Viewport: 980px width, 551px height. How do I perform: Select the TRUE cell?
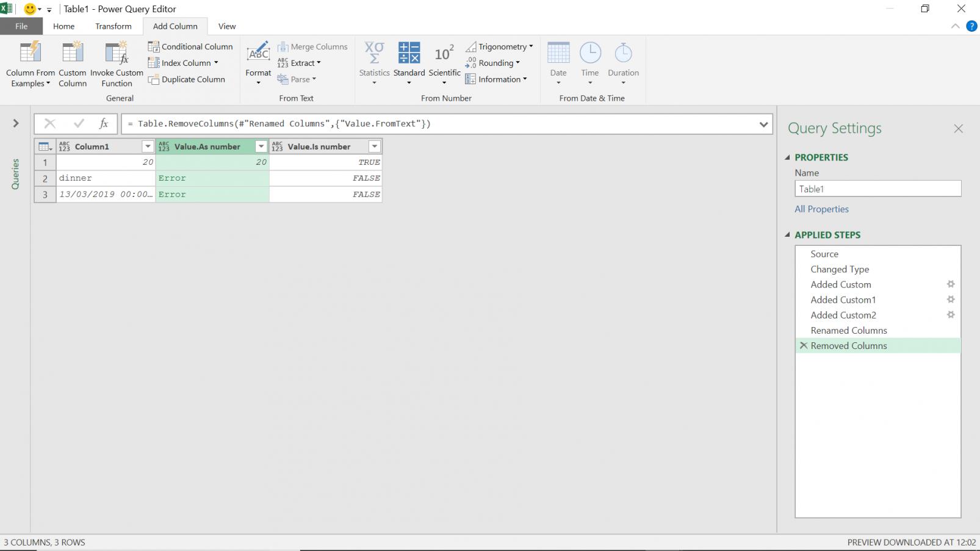[326, 162]
